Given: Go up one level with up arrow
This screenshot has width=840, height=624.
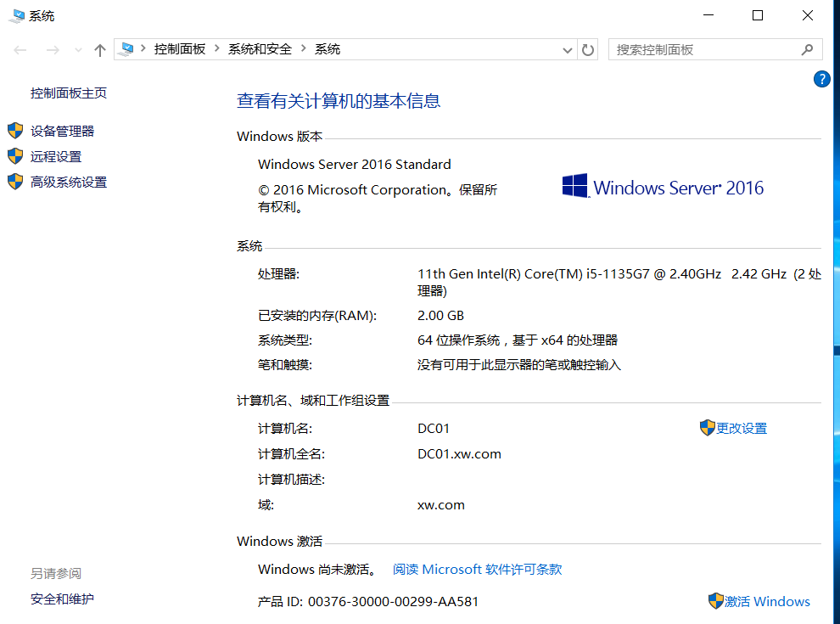Looking at the screenshot, I should [x=99, y=50].
